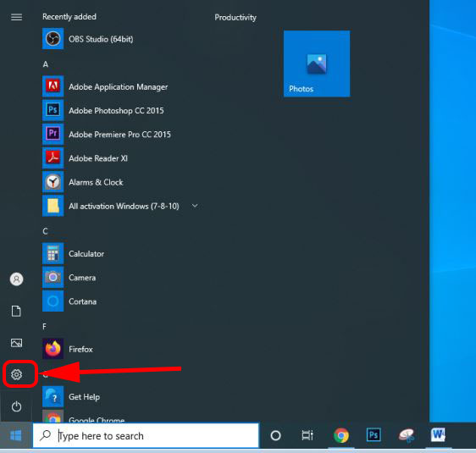Click 'Adobe Premiere Pro CC 2015' label
The image size is (476, 453).
[x=119, y=135]
